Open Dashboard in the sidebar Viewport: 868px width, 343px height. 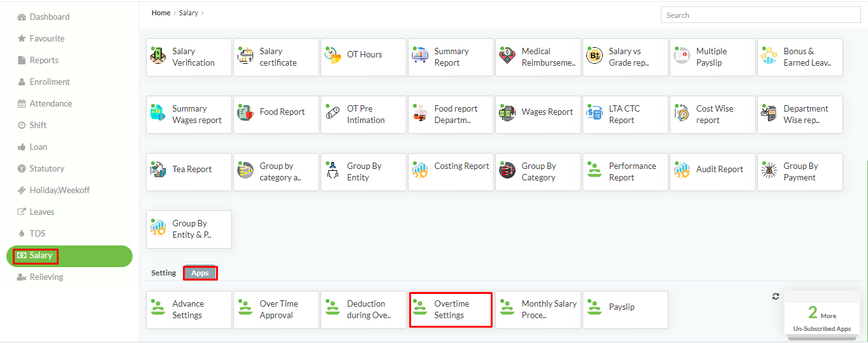[x=43, y=17]
